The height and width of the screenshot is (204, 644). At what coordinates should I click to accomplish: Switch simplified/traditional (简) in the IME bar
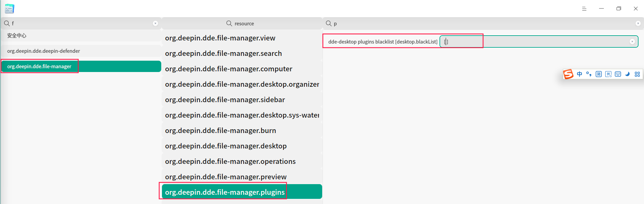pos(599,74)
